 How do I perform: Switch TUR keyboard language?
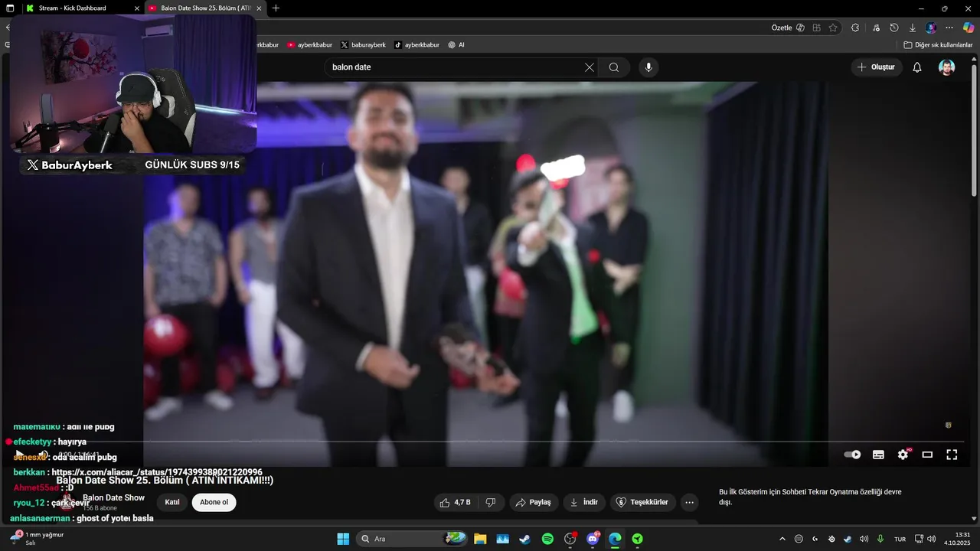[x=900, y=539]
